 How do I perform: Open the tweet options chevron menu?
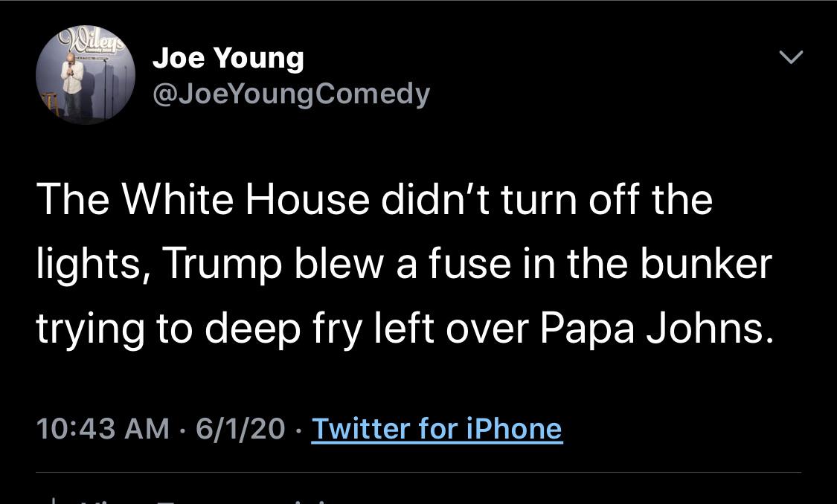(x=790, y=57)
